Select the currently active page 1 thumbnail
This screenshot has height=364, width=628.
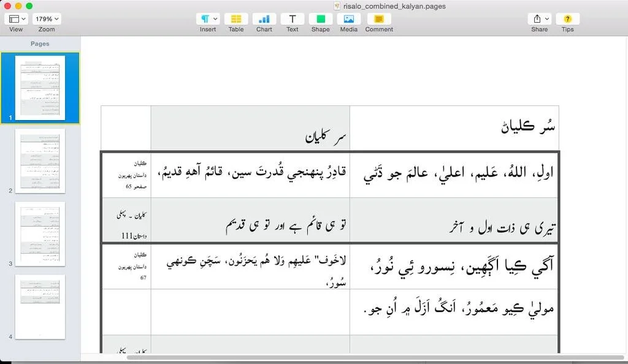point(39,88)
